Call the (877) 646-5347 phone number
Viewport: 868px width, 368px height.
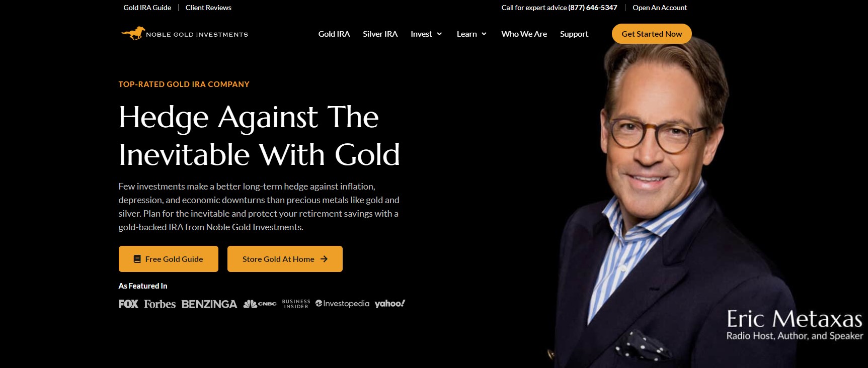tap(593, 8)
